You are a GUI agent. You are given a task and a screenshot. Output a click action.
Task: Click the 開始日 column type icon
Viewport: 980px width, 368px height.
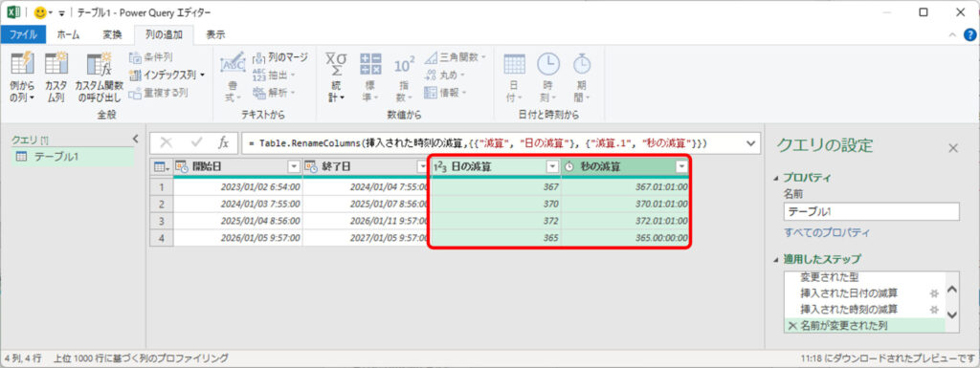(182, 166)
